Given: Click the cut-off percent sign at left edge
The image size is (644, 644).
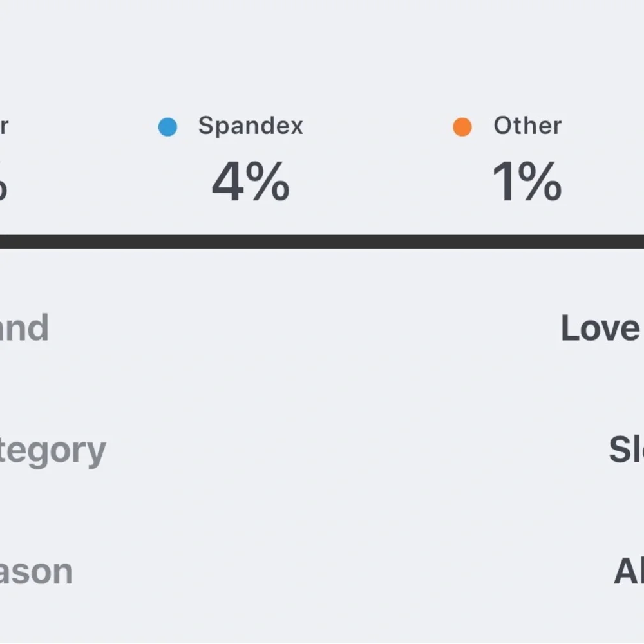Looking at the screenshot, I should pyautogui.click(x=3, y=184).
